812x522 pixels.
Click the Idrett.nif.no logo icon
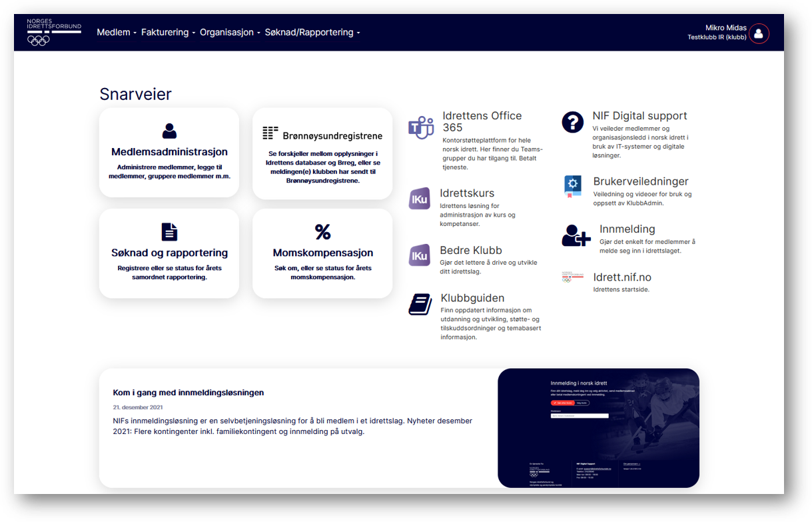573,277
